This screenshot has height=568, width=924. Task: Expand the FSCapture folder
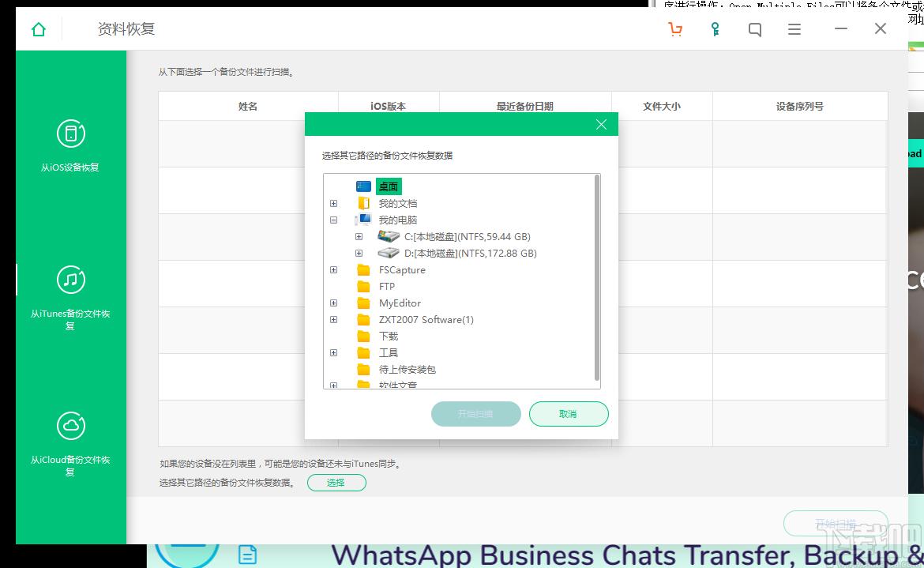coord(333,270)
